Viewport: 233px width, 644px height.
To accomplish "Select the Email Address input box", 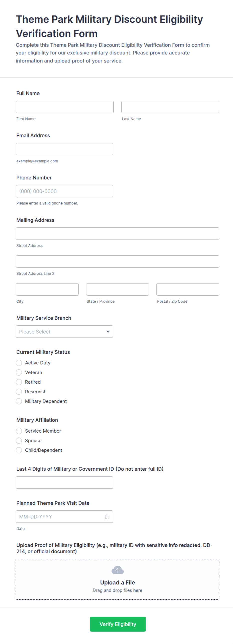I will tap(64, 149).
